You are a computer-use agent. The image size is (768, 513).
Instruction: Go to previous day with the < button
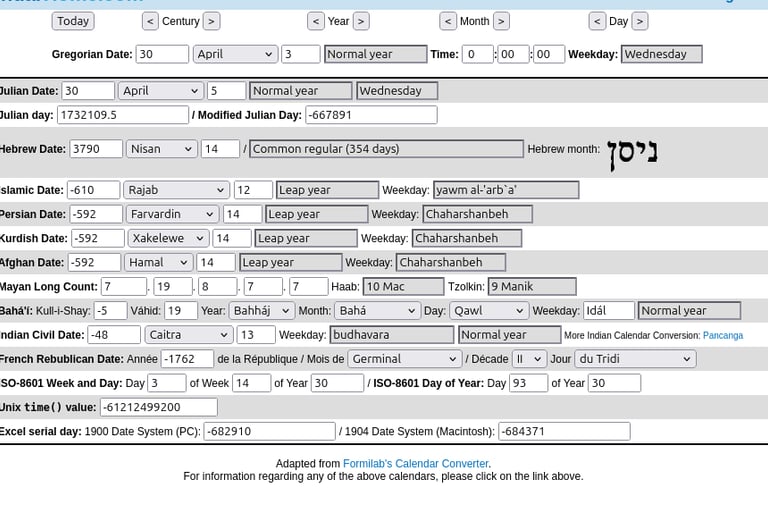point(597,22)
